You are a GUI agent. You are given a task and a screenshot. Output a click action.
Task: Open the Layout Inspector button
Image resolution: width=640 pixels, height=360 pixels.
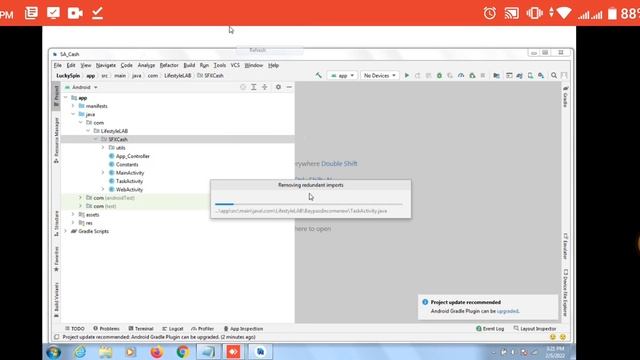(535, 329)
